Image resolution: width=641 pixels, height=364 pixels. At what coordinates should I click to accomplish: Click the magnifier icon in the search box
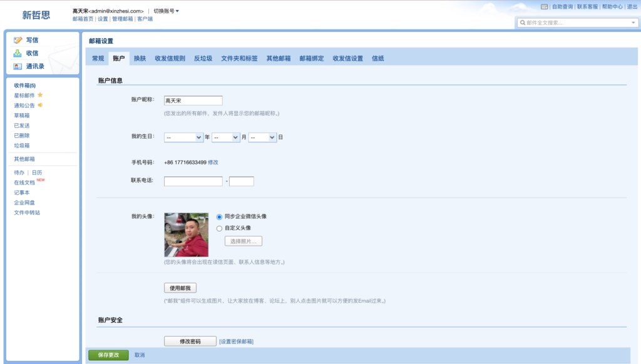[522, 23]
